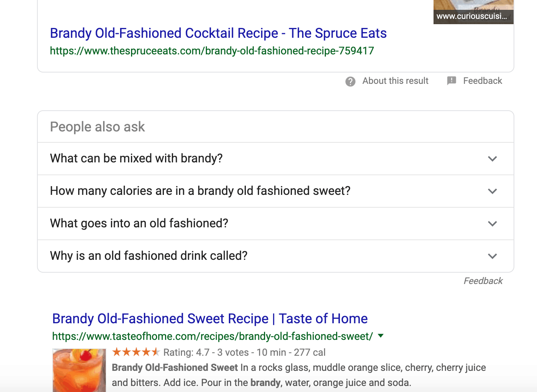Expand 'How many calories are in a brandy old fashioned sweet?'

(200, 191)
